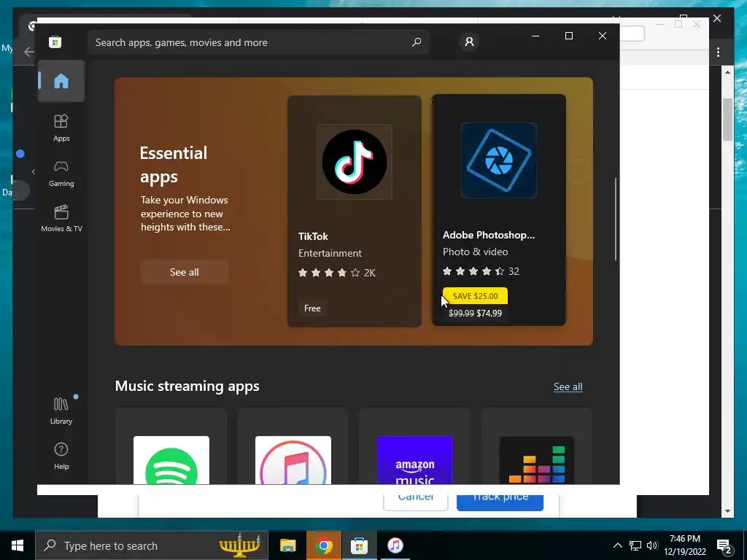The image size is (747, 560).
Task: Open iTunes from the taskbar
Action: pos(395,545)
